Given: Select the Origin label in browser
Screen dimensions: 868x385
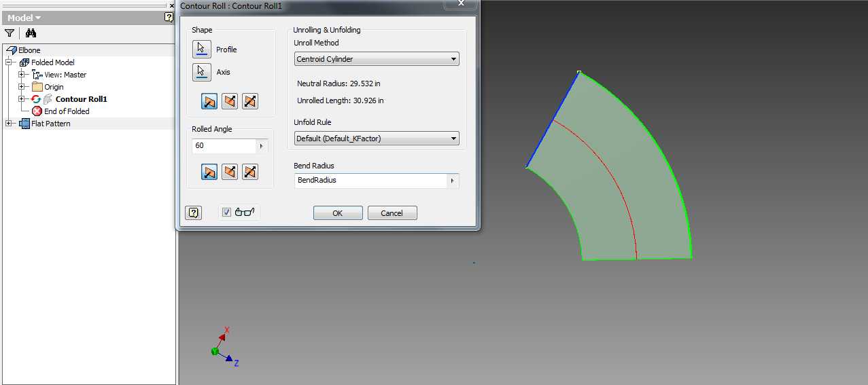Looking at the screenshot, I should (x=54, y=87).
